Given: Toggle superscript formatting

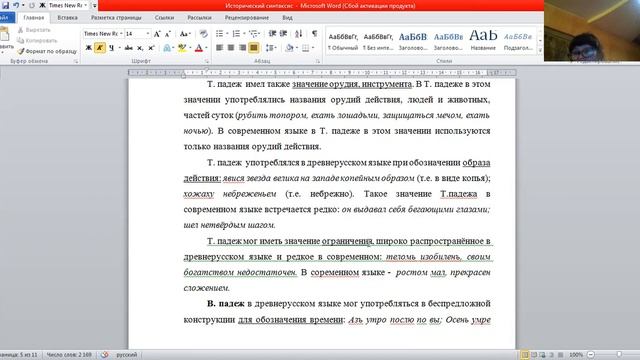Looking at the screenshot, I should coord(151,48).
